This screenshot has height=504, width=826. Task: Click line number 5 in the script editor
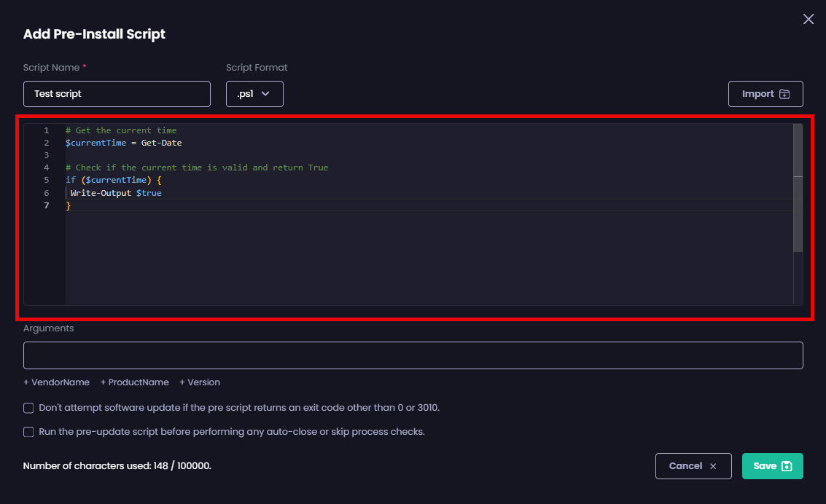click(x=46, y=179)
